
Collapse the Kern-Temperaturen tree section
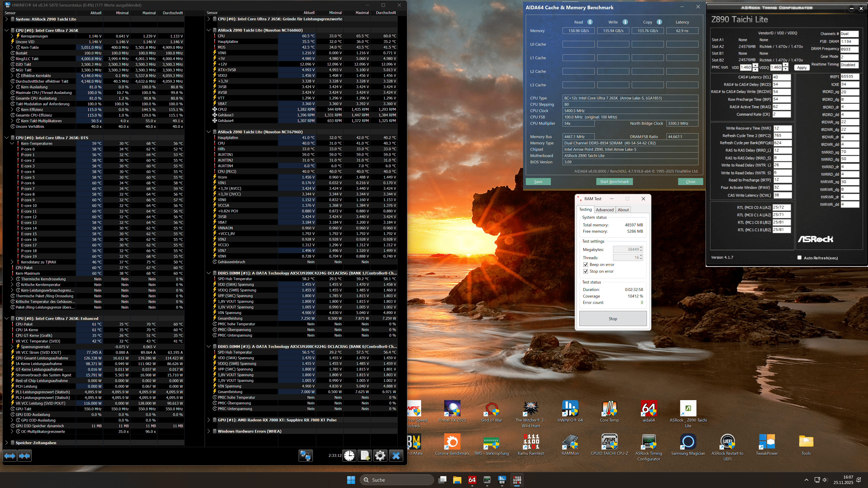[12, 143]
